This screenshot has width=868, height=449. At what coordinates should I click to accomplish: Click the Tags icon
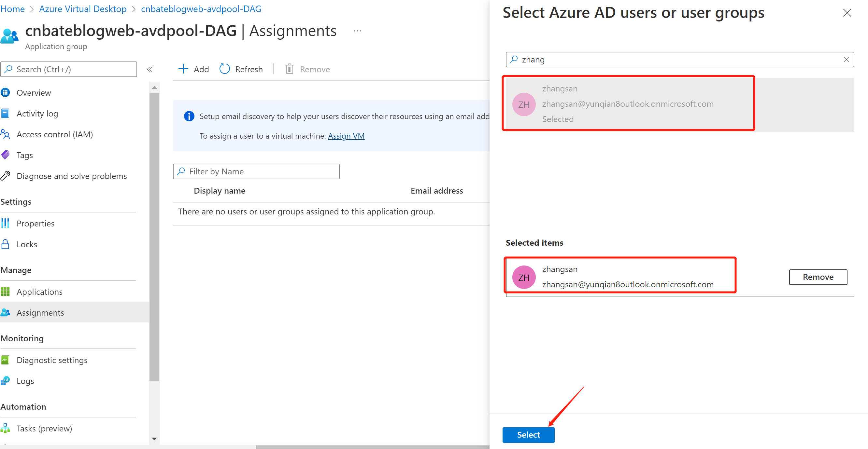click(x=5, y=155)
